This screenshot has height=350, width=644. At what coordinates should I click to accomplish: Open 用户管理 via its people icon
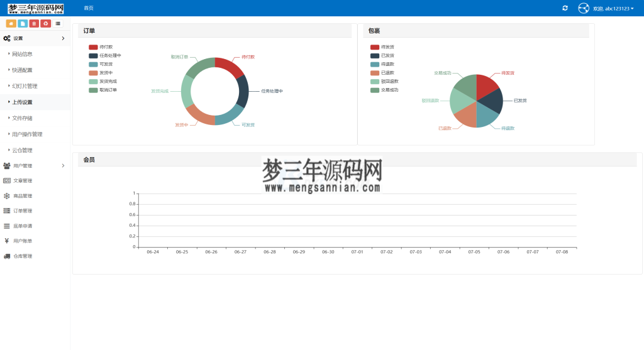coord(7,166)
